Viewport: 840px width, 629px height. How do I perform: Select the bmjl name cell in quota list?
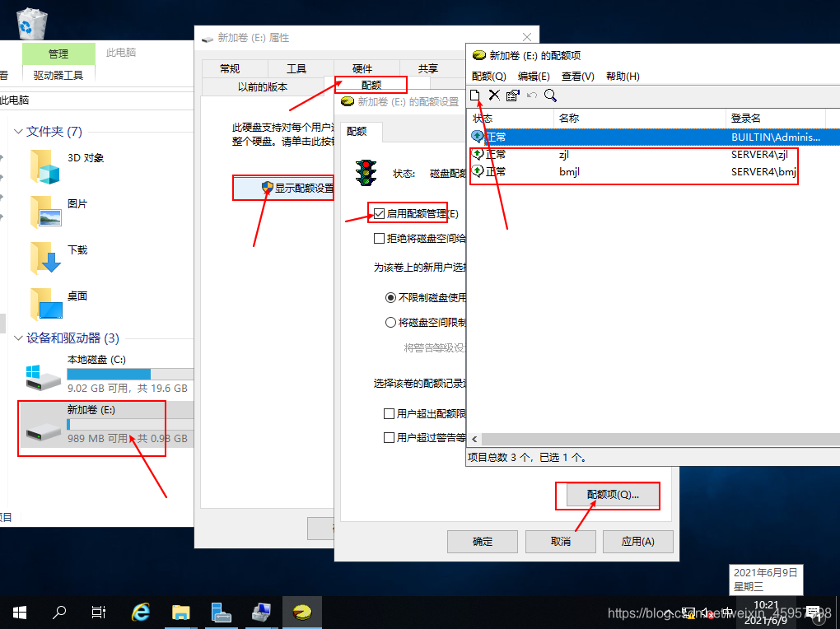pos(569,171)
